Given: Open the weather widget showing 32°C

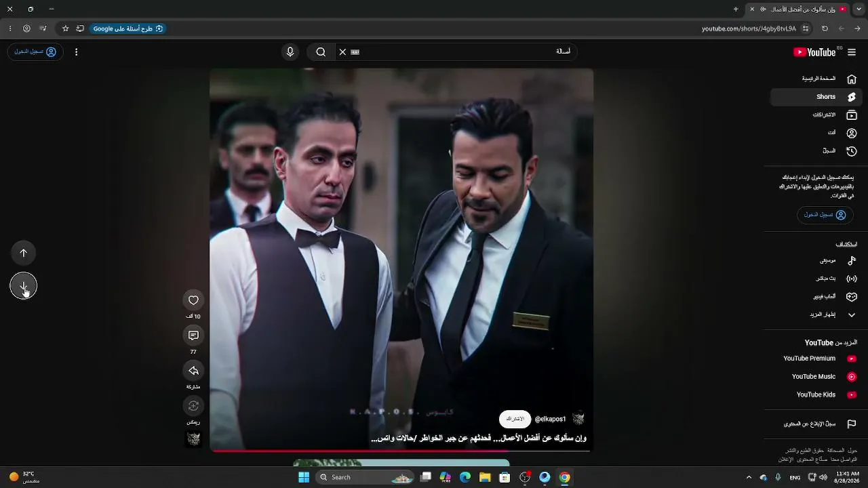Looking at the screenshot, I should (x=24, y=477).
